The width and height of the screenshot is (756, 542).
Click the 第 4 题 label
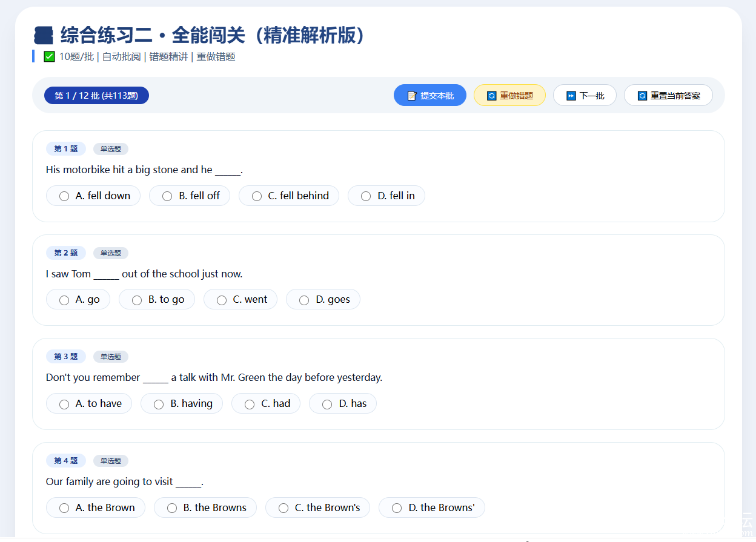66,461
